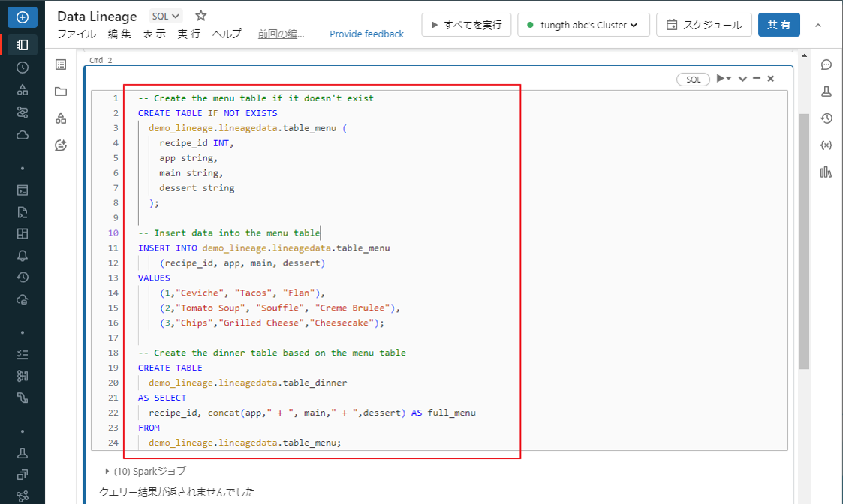The height and width of the screenshot is (504, 843).
Task: Open the notebook table of contents icon
Action: tap(61, 64)
